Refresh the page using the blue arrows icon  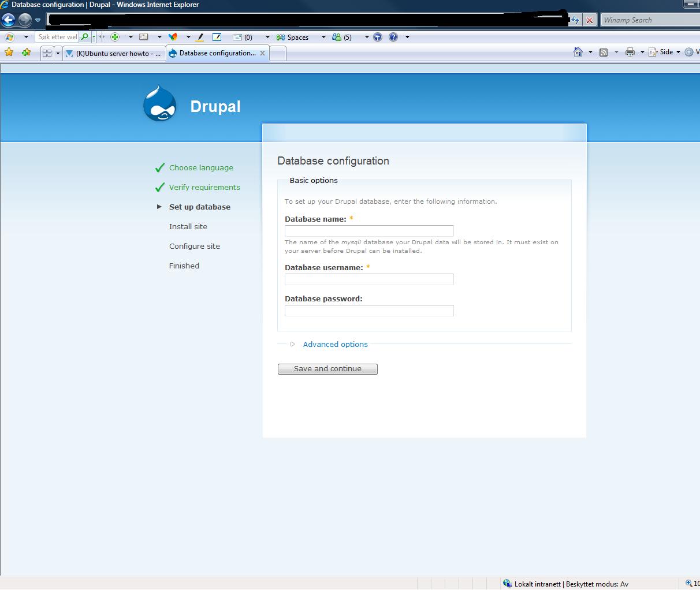pos(575,20)
